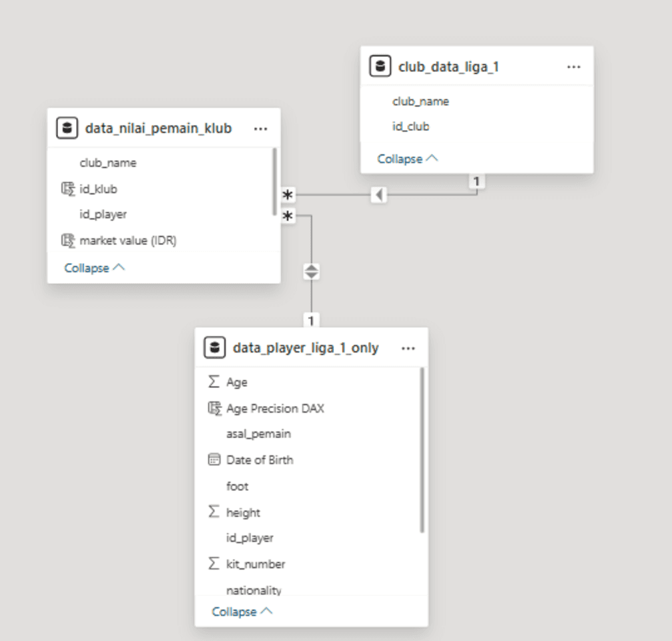Screen dimensions: 672x641
Task: Click the sigma icon next to kit_number
Action: [214, 564]
